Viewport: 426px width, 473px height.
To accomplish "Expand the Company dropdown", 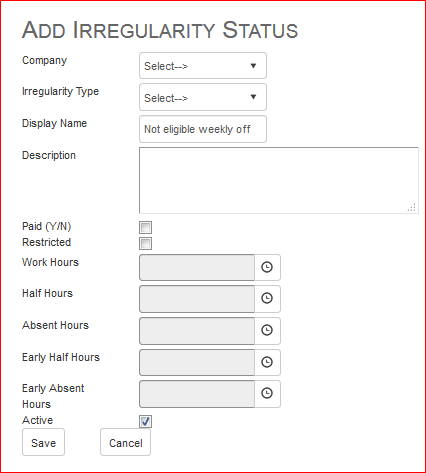I will pyautogui.click(x=203, y=66).
